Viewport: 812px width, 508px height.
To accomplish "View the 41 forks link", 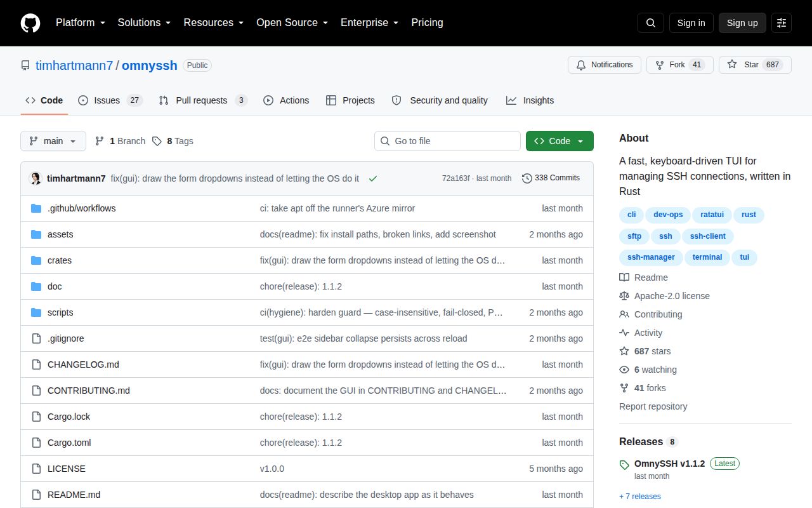I will coord(643,388).
